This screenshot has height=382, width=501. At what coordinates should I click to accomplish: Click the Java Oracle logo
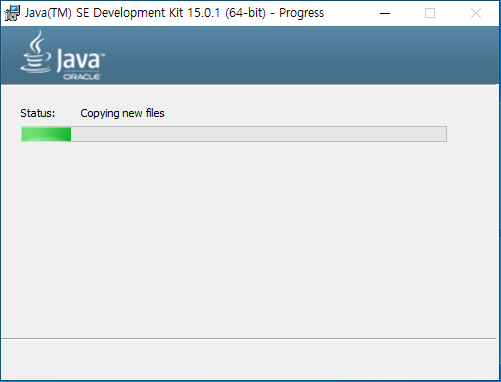pyautogui.click(x=63, y=55)
